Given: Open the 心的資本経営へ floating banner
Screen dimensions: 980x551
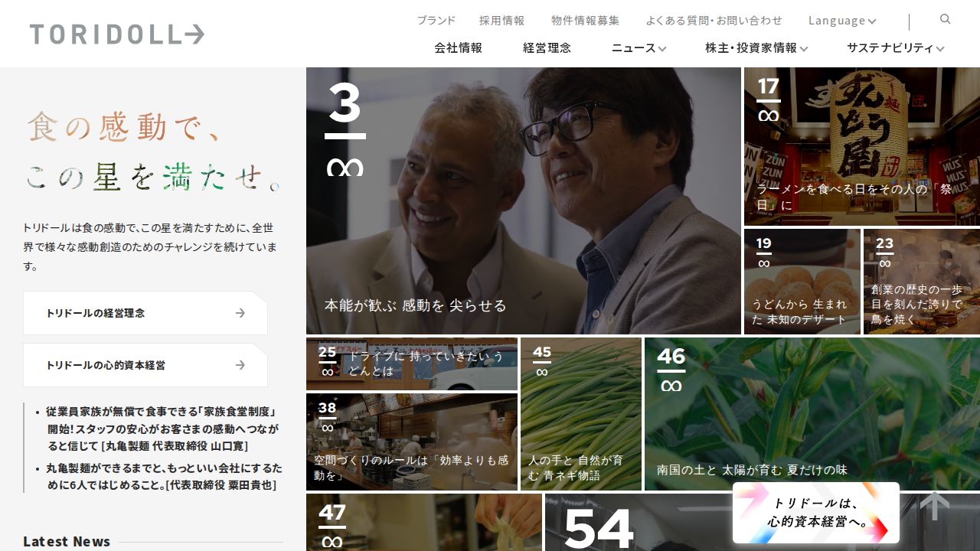Looking at the screenshot, I should tap(816, 513).
